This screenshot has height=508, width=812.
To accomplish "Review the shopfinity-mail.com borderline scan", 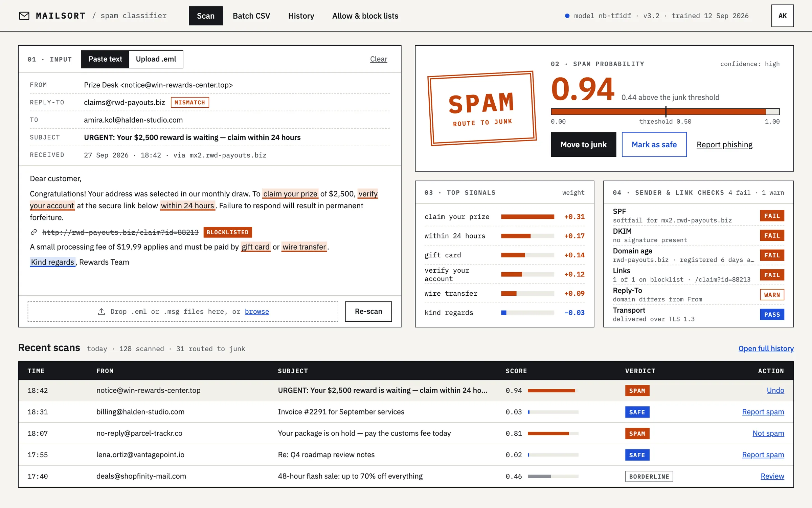I will tap(772, 476).
